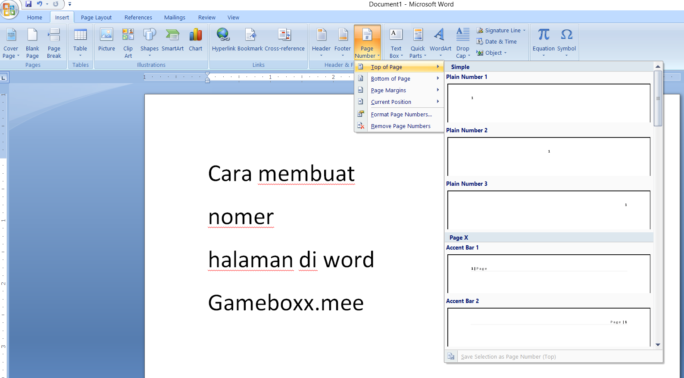Select Accent Bar 2 page number style
The image size is (684, 378).
pos(549,327)
